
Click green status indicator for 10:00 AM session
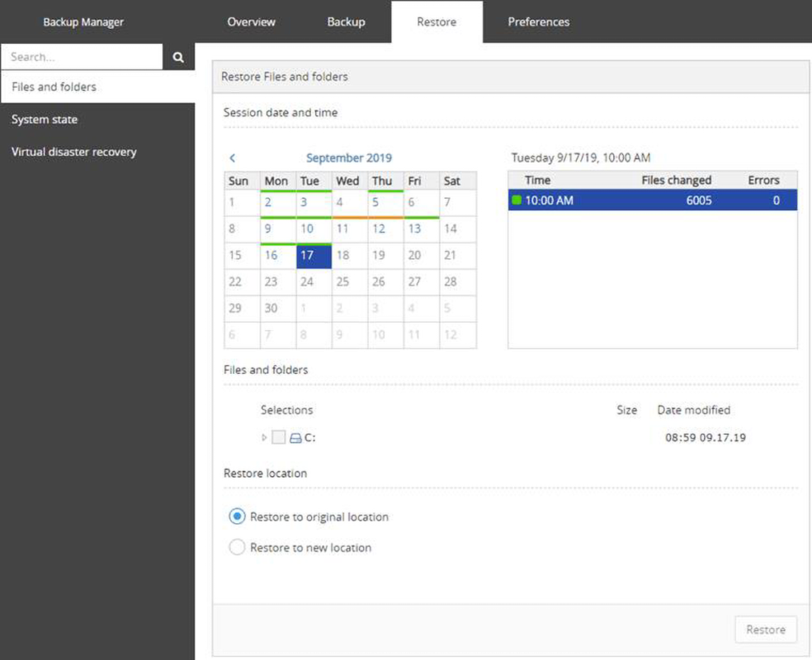coord(517,200)
